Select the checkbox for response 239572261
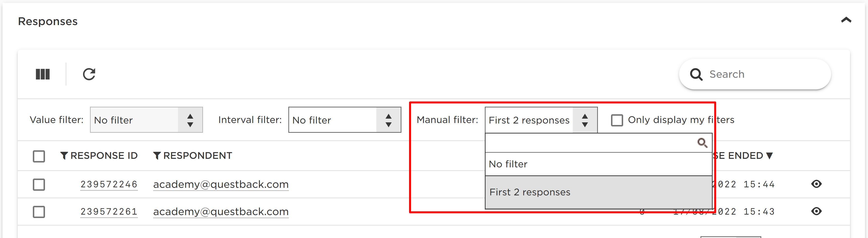Screen dimensions: 868x238 tap(39, 212)
